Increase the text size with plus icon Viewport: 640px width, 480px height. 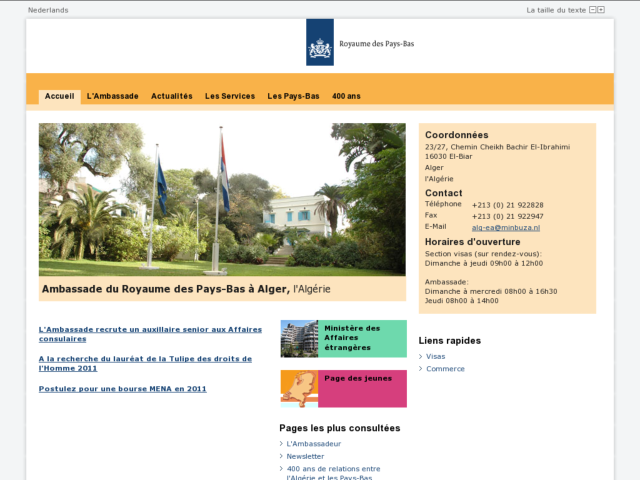[601, 10]
